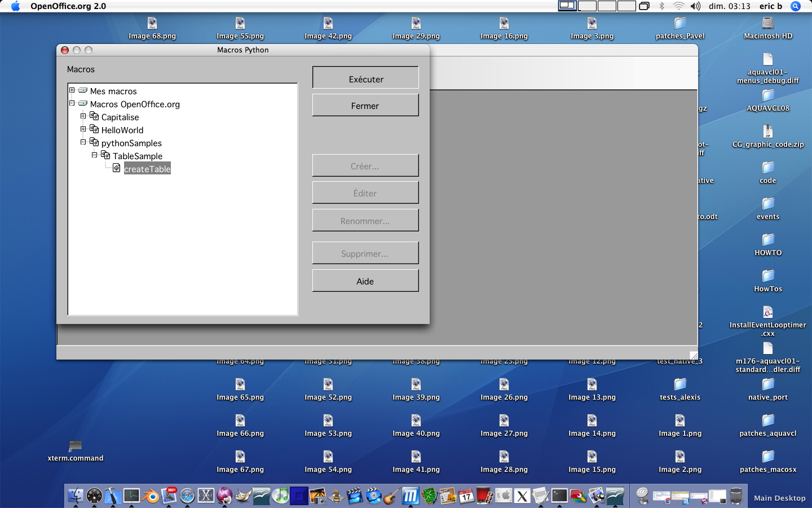Viewport: 812px width, 508px height.
Task: Expand the Capitalise library node
Action: pyautogui.click(x=83, y=116)
